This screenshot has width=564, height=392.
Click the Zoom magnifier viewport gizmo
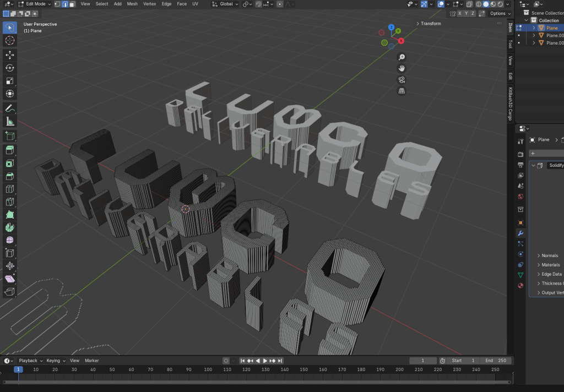point(402,57)
